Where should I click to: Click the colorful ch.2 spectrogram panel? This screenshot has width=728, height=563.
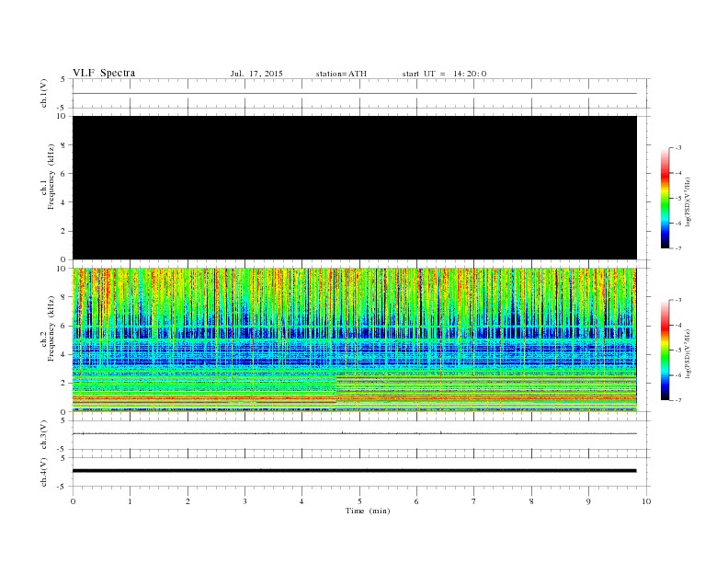click(355, 339)
